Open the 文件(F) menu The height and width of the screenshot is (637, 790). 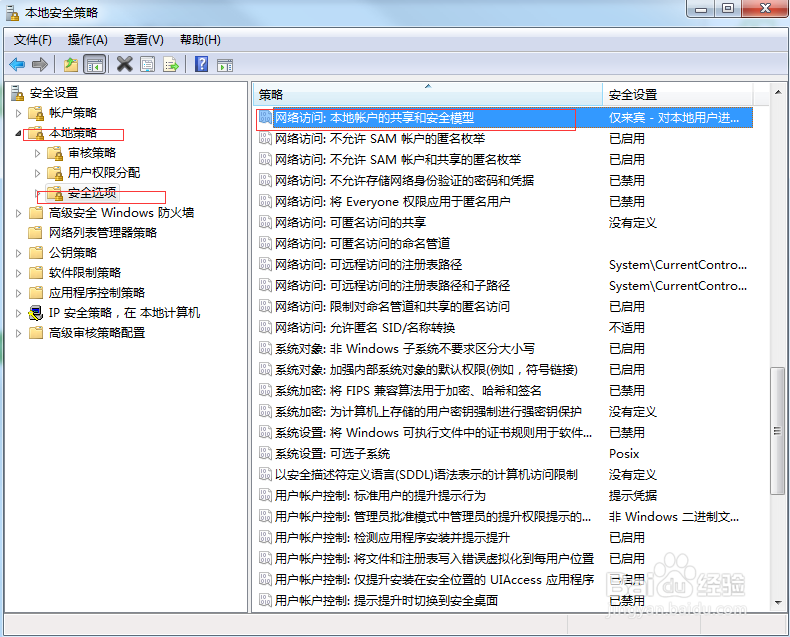coord(33,40)
